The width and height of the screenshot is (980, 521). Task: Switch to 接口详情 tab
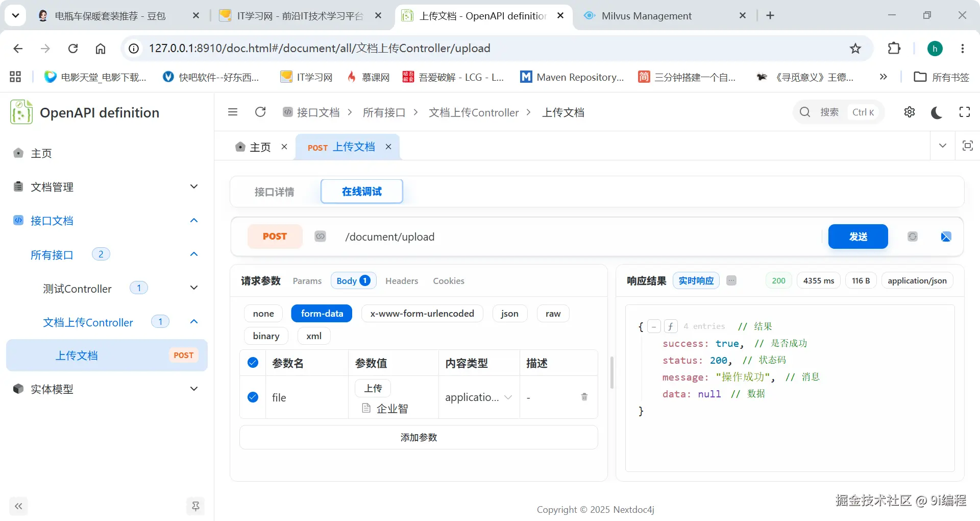[274, 192]
